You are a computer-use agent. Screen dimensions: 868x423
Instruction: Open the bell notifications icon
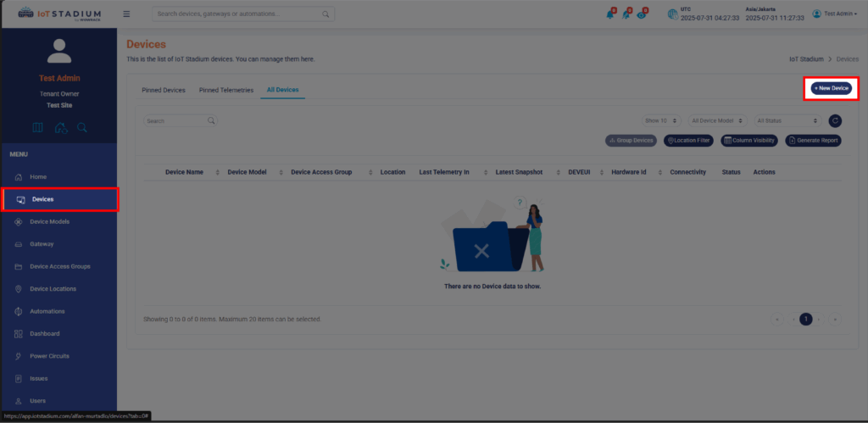609,14
